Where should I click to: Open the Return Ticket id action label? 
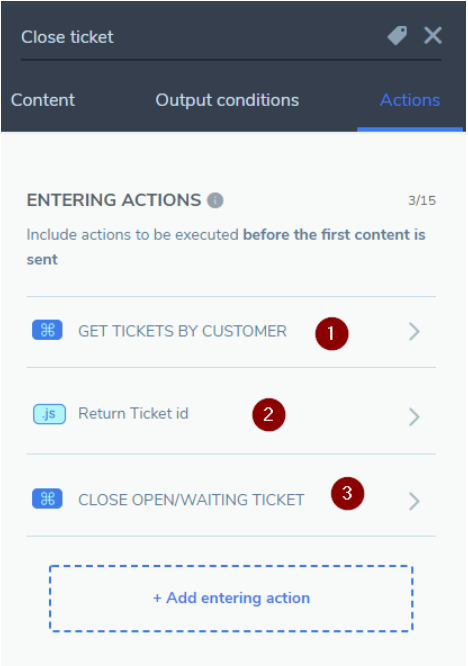pyautogui.click(x=133, y=413)
